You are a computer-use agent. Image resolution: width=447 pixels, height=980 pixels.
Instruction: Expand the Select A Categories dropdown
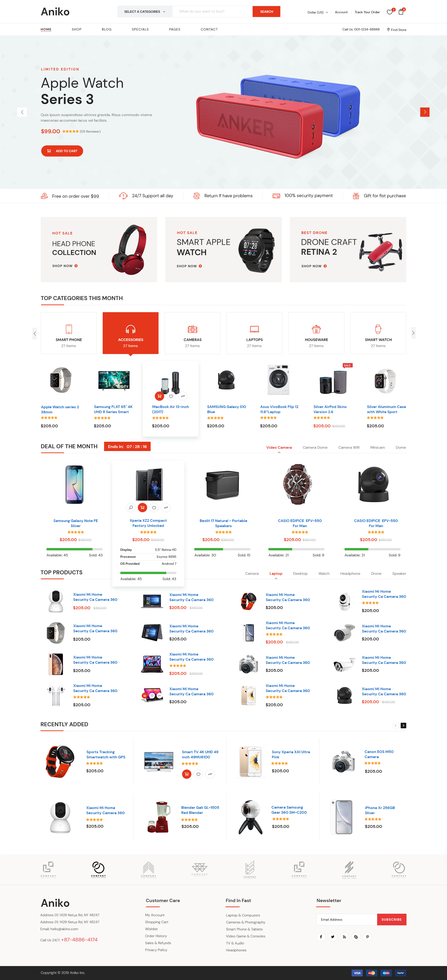(145, 11)
